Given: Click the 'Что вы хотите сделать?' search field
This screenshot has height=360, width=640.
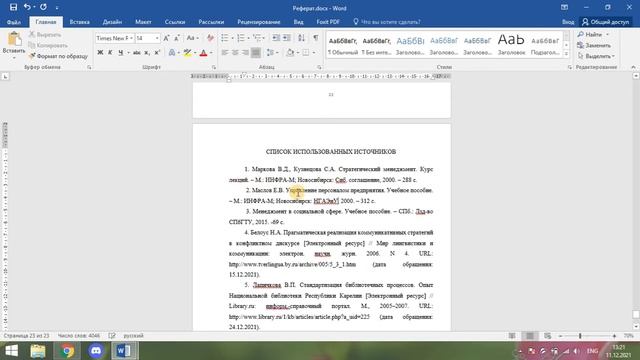Looking at the screenshot, I should 387,22.
